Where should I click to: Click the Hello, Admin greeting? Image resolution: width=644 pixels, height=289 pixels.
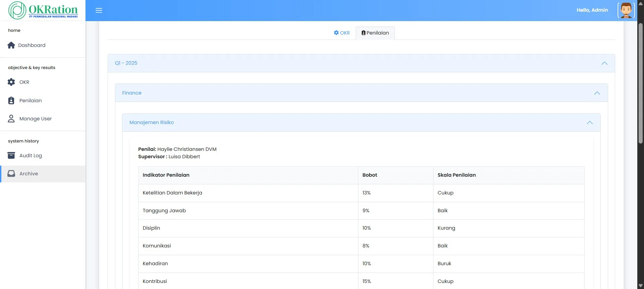coord(592,10)
